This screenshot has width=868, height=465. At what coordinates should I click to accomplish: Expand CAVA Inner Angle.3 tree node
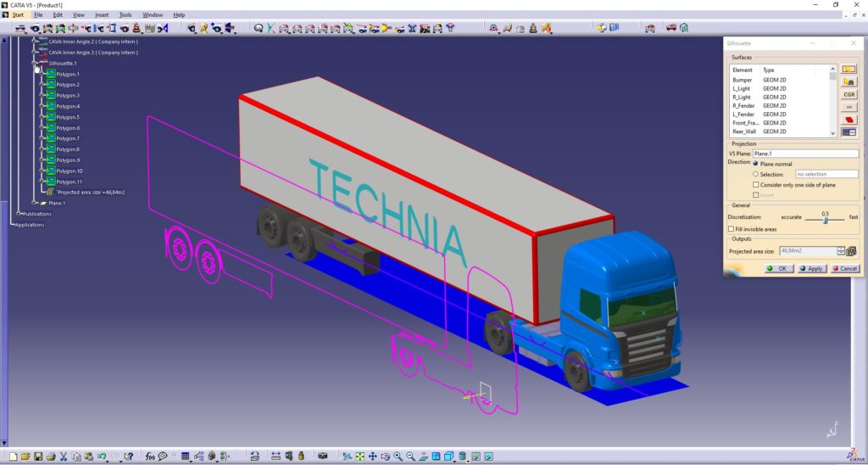(34, 52)
